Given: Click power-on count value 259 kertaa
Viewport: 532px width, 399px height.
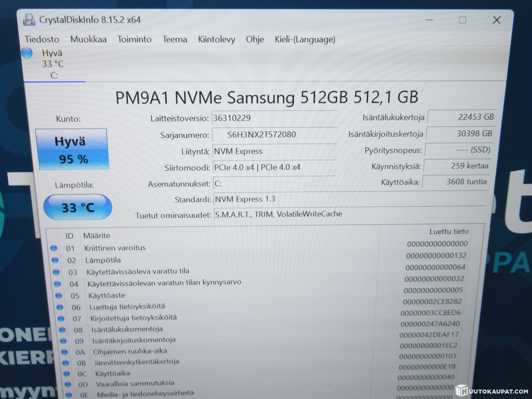Looking at the screenshot, I should pyautogui.click(x=457, y=166).
